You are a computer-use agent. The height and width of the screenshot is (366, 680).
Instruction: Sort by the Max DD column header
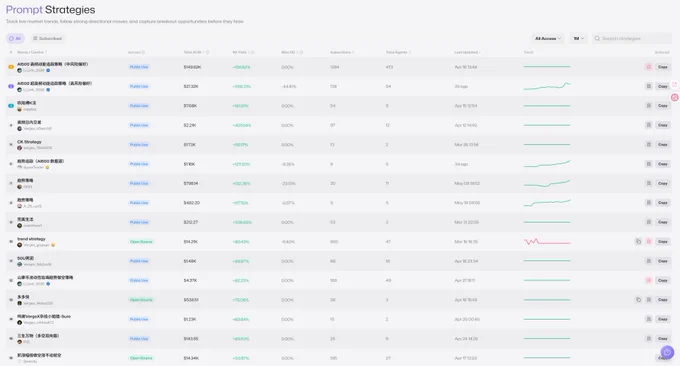[x=291, y=52]
